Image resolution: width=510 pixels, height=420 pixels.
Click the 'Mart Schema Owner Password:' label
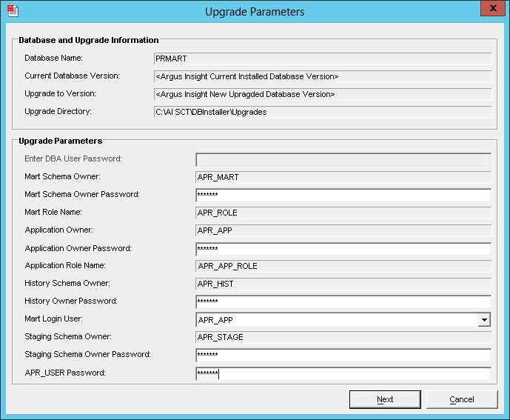click(x=82, y=194)
